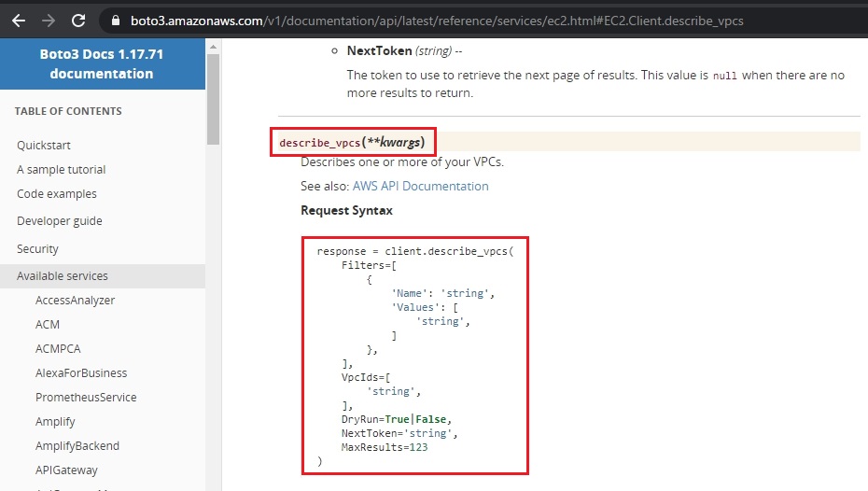868x491 pixels.
Task: Click 'Describes one or more of your VPCs.' text
Action: point(402,162)
